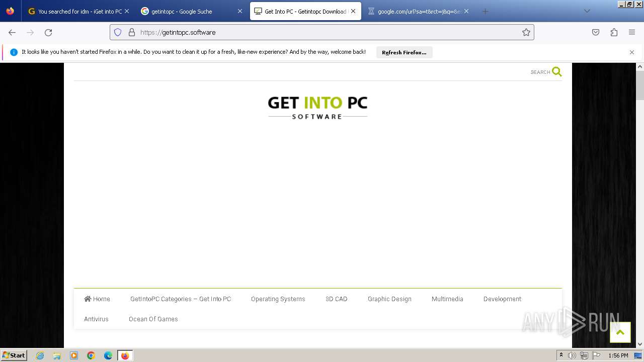Open Action Center flag icon
Screen dimensions: 644x362
596,355
